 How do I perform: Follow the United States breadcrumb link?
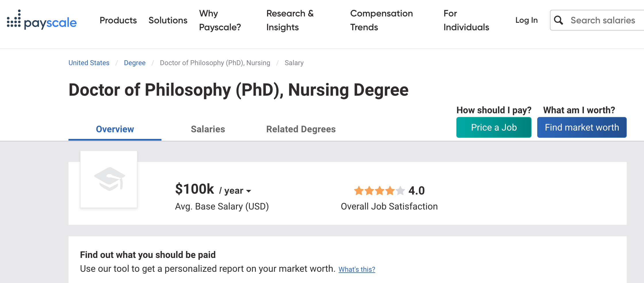click(89, 63)
